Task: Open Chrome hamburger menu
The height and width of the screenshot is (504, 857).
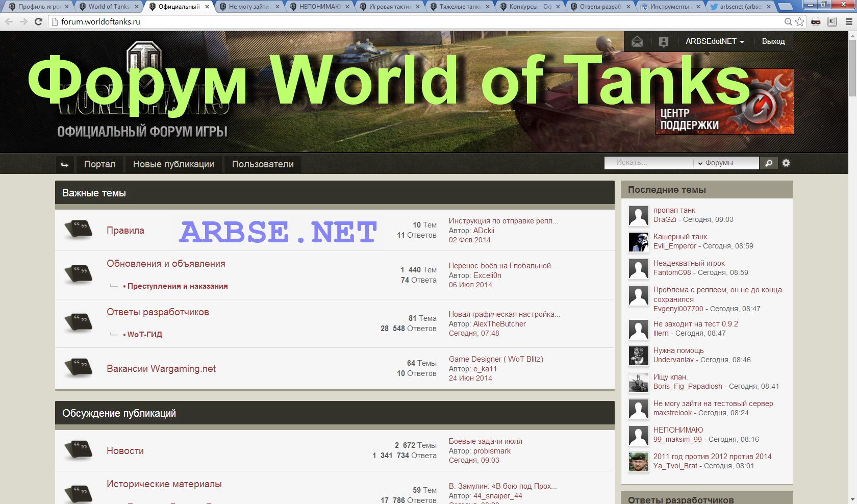Action: click(x=849, y=21)
